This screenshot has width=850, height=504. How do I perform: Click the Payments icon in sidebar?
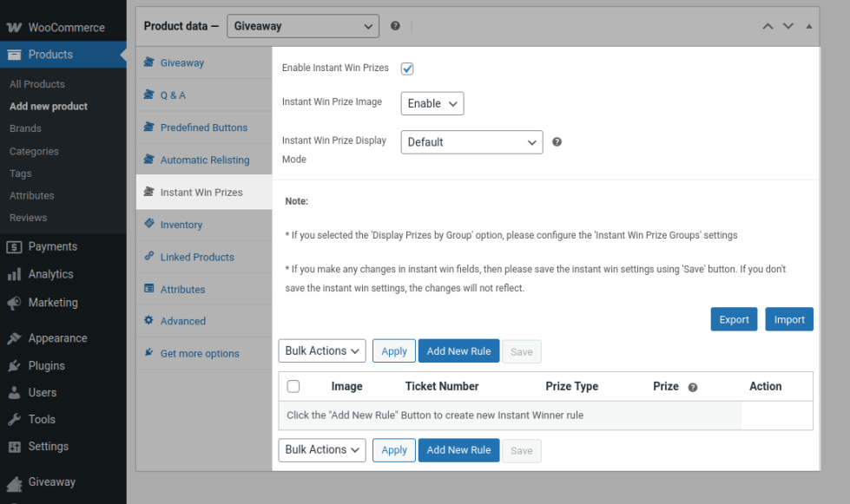point(14,246)
